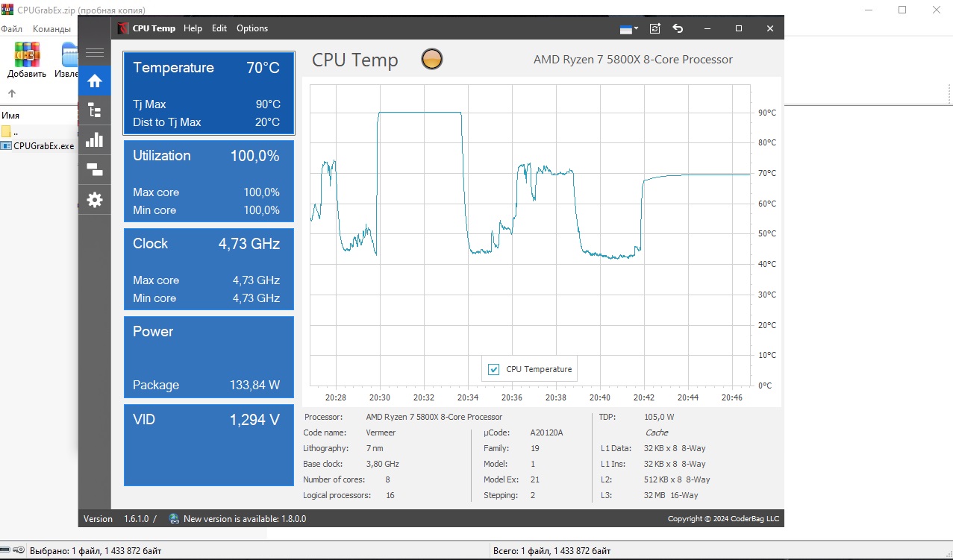Open the tree view sidebar icon
Screen dimensions: 953x560
[95, 110]
